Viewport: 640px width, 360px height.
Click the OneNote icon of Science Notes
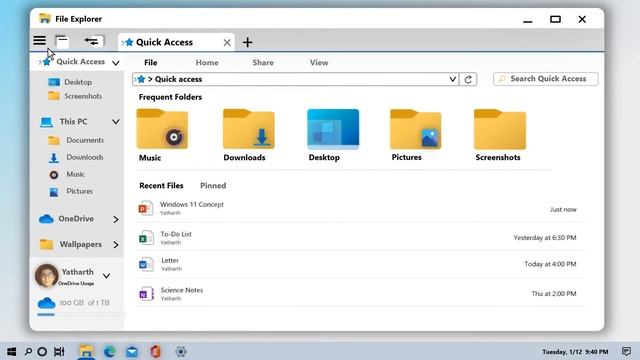146,294
